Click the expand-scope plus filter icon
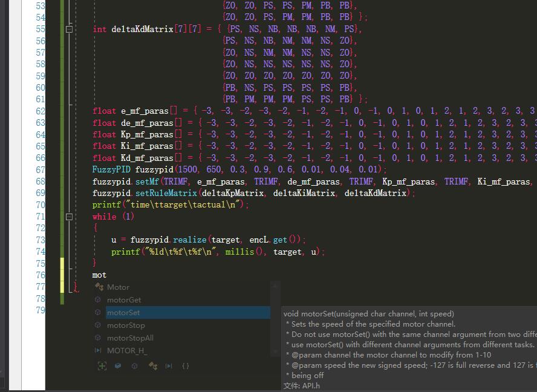Viewport: 537px width, 392px height. point(102,366)
